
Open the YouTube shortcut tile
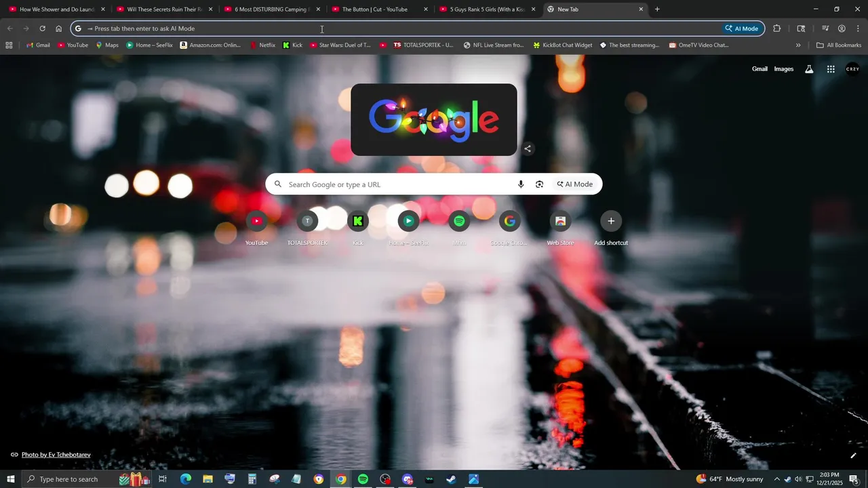pyautogui.click(x=256, y=228)
